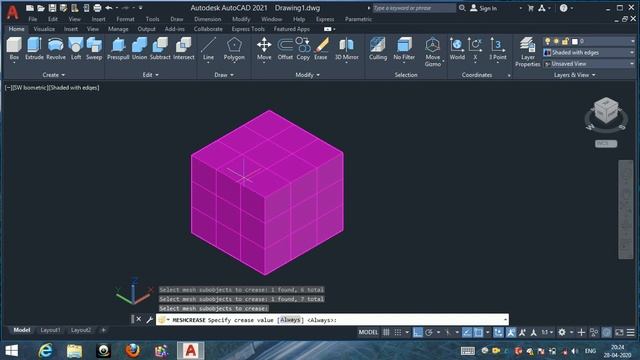Activate the Presspull tool
Screen dimensions: 640x360
pyautogui.click(x=118, y=49)
